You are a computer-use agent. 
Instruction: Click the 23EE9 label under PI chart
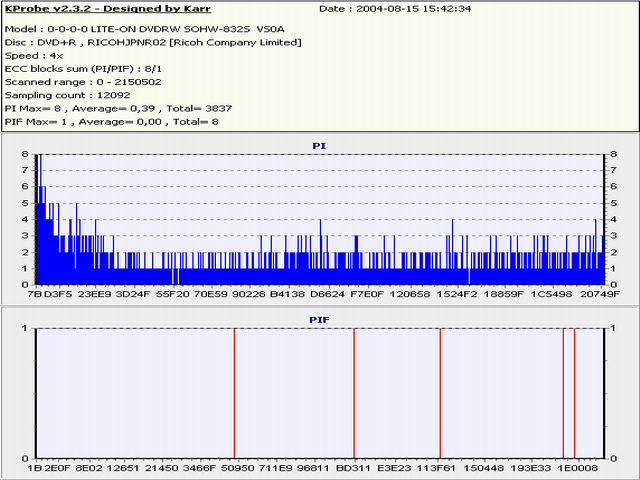point(94,294)
